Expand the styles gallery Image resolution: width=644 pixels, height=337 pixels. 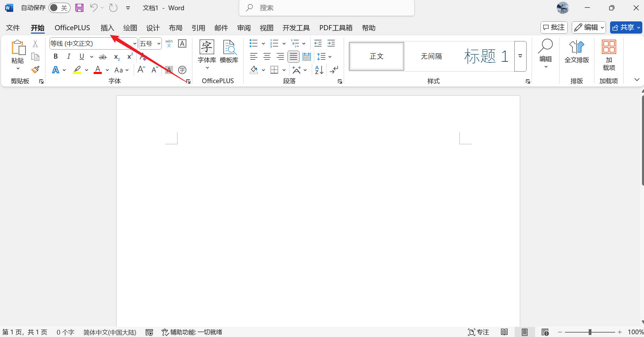click(520, 56)
